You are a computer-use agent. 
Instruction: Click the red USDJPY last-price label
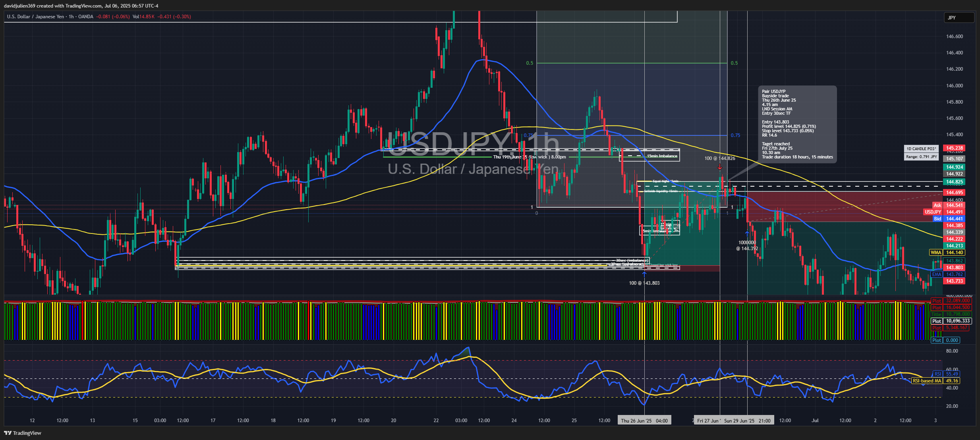point(933,212)
